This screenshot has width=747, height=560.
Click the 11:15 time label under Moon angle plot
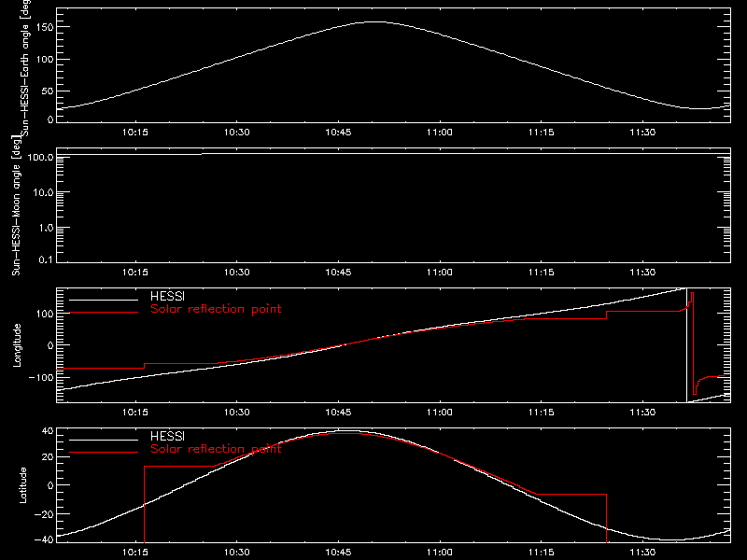pos(542,273)
